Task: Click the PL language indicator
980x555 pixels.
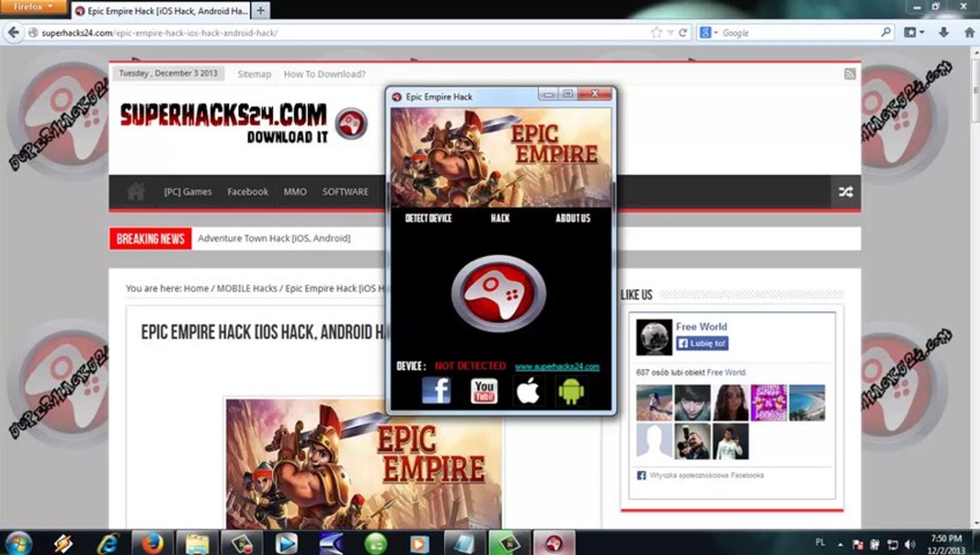Action: (x=821, y=543)
